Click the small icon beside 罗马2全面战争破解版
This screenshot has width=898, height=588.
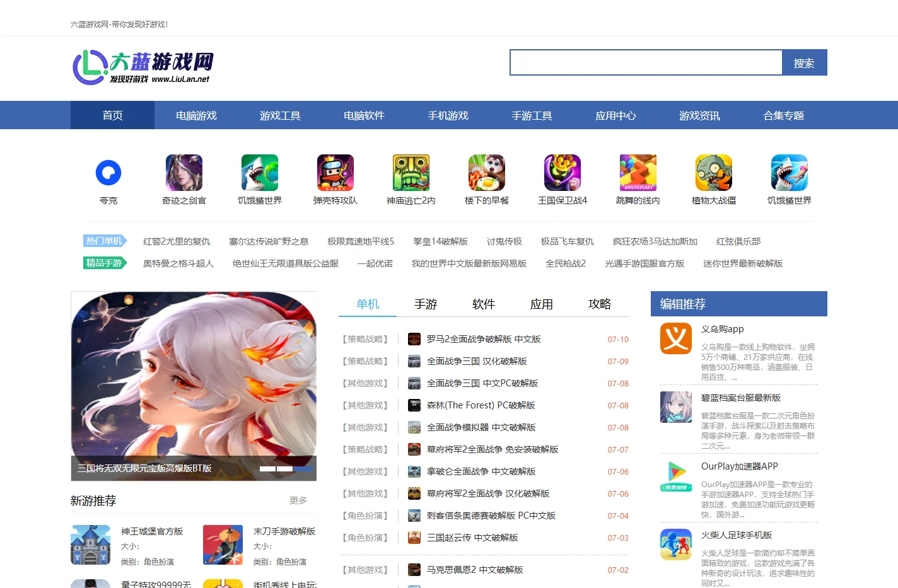pos(414,339)
